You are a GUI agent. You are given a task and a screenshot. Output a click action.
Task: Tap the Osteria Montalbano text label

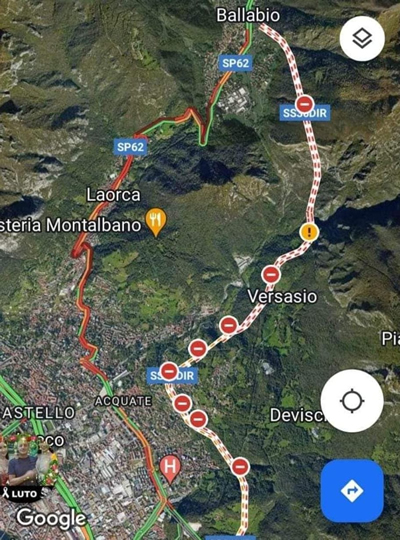click(71, 225)
